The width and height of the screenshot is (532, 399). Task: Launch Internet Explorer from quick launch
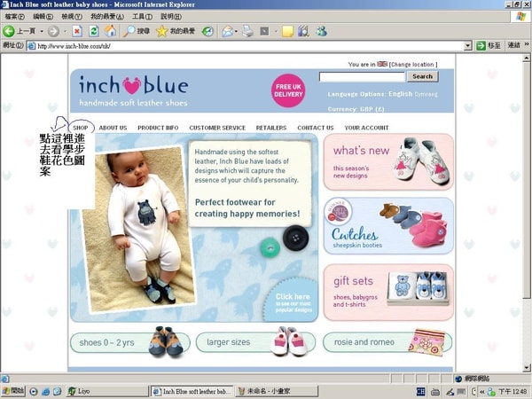pos(45,392)
